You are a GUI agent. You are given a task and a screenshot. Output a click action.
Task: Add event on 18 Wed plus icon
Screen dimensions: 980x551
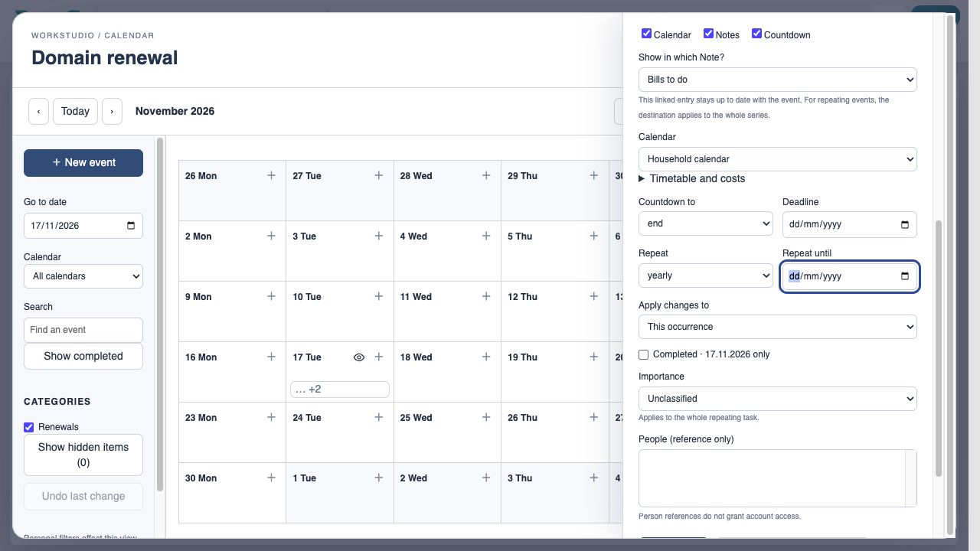click(486, 357)
